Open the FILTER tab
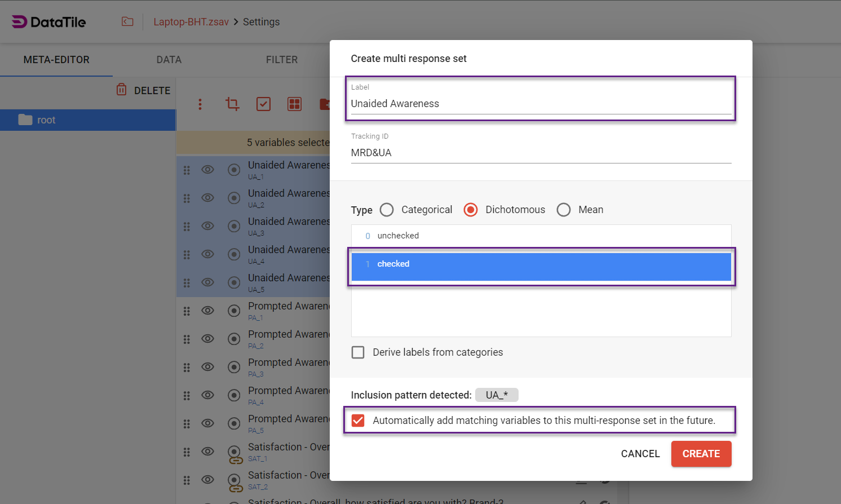This screenshot has height=504, width=841. click(281, 60)
